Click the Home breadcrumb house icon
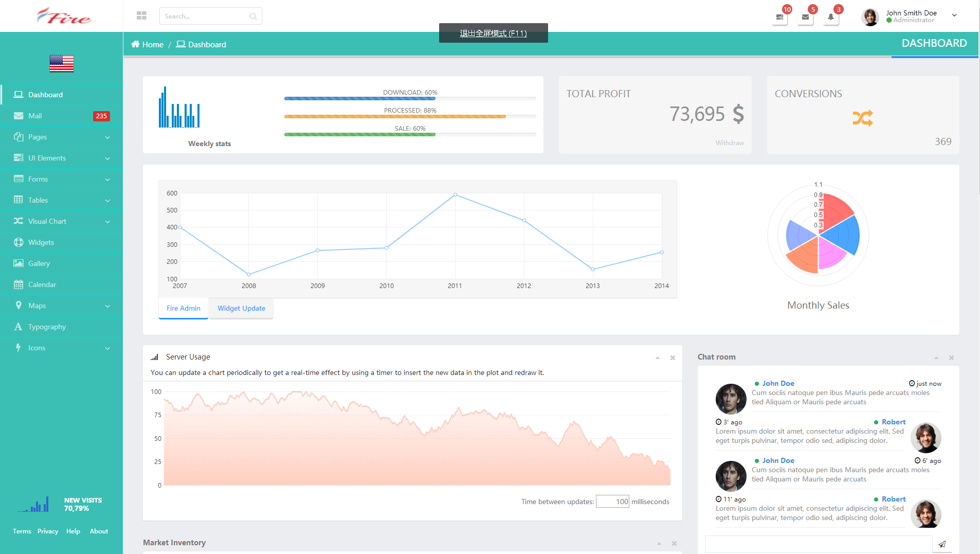Image resolution: width=980 pixels, height=554 pixels. 135,44
